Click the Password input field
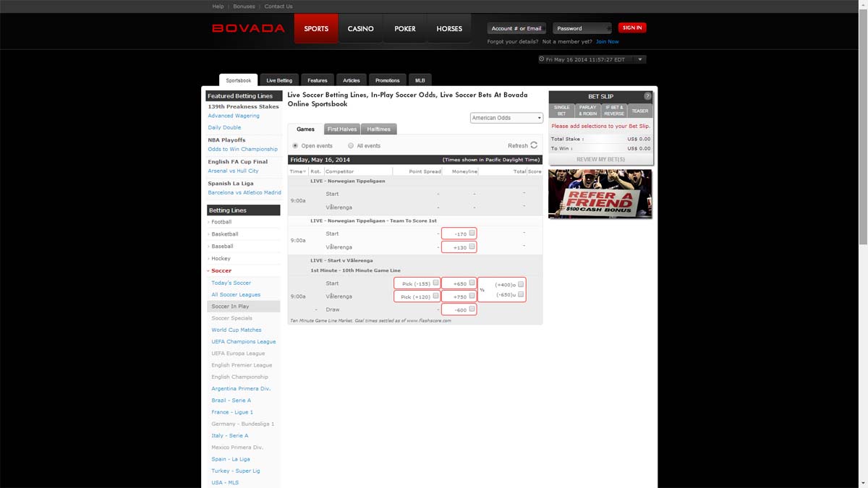 point(583,28)
